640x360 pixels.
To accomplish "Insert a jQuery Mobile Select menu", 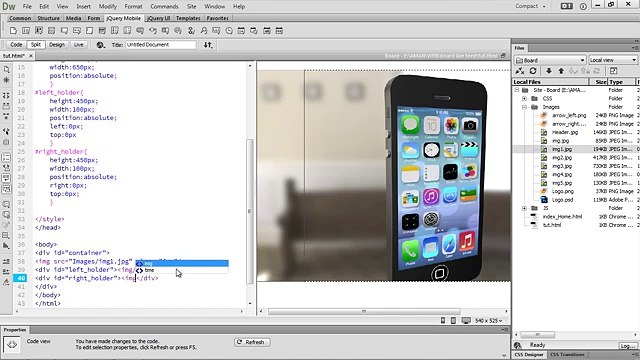I will (x=102, y=31).
